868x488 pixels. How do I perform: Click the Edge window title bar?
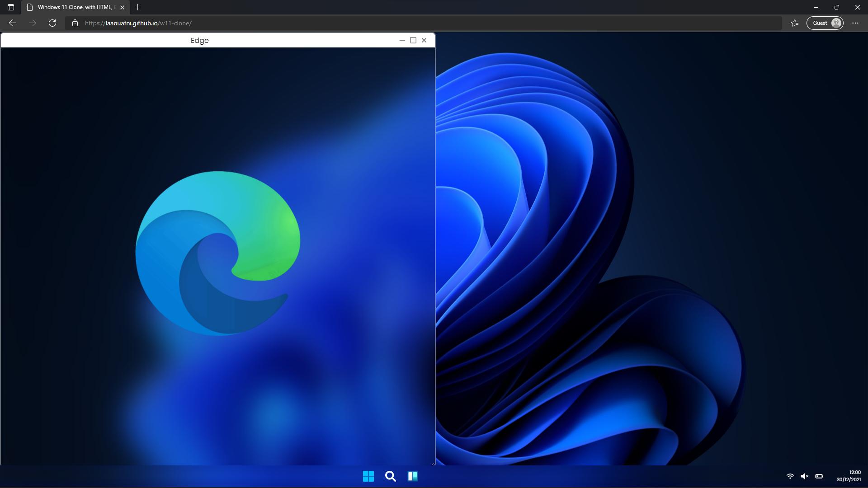tap(199, 40)
